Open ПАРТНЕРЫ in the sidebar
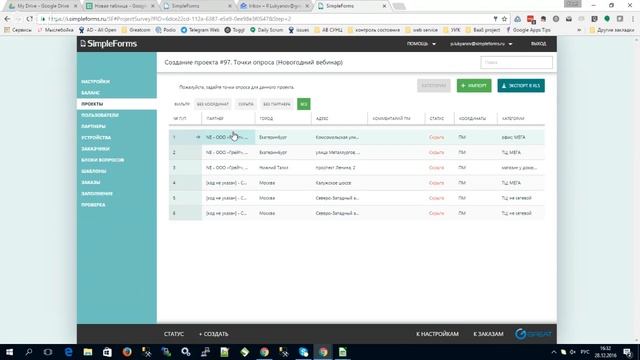The image size is (640, 360). (x=93, y=126)
